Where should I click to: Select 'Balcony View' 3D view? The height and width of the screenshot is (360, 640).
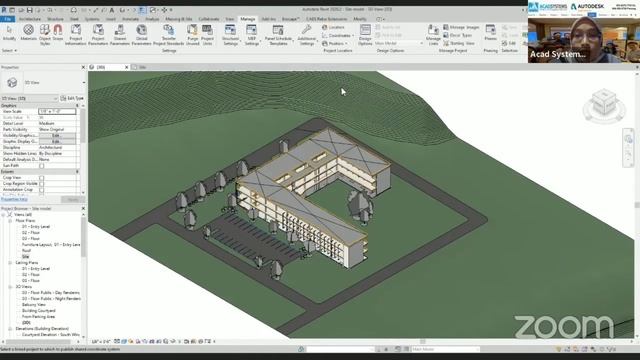[x=34, y=305]
